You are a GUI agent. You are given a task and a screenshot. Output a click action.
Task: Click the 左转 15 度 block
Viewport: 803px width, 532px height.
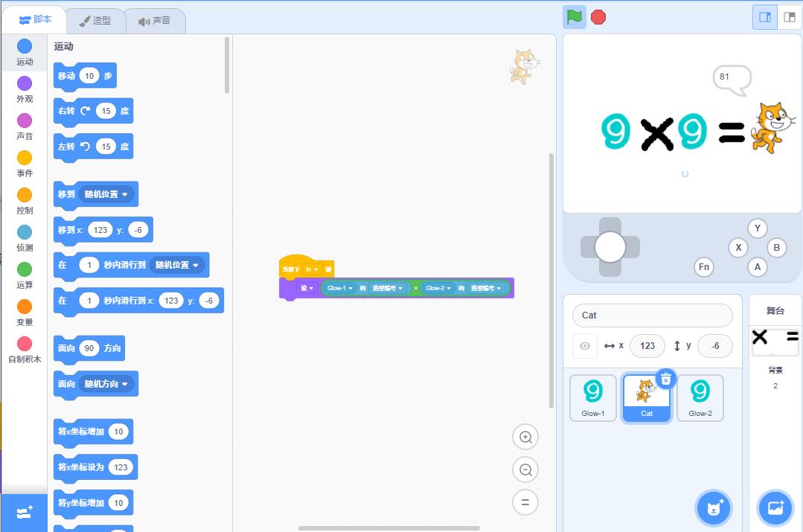(x=93, y=147)
